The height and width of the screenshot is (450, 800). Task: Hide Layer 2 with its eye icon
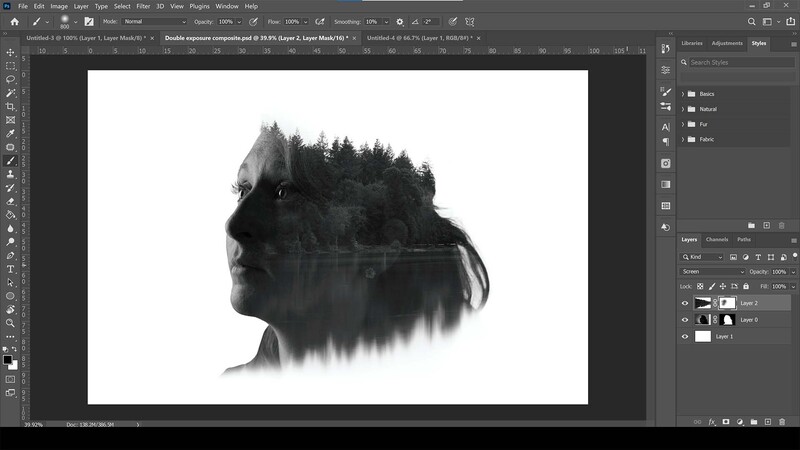pyautogui.click(x=685, y=303)
